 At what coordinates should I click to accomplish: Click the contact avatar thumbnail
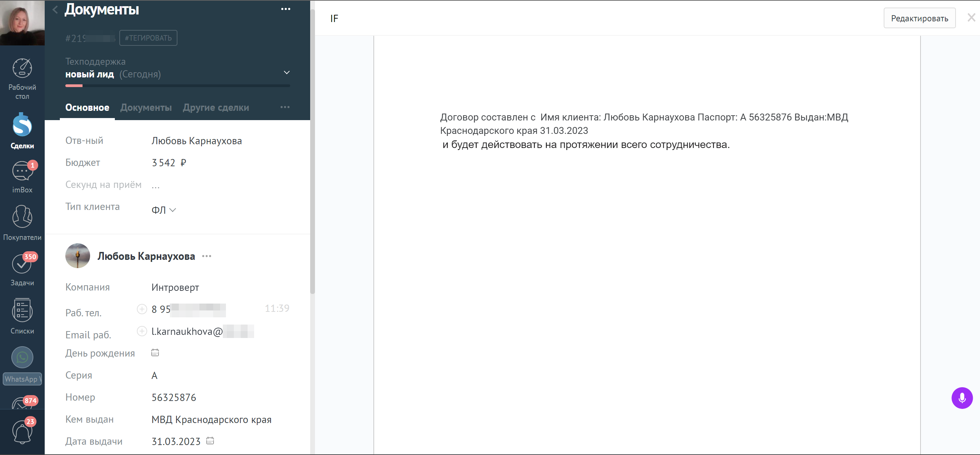(78, 256)
